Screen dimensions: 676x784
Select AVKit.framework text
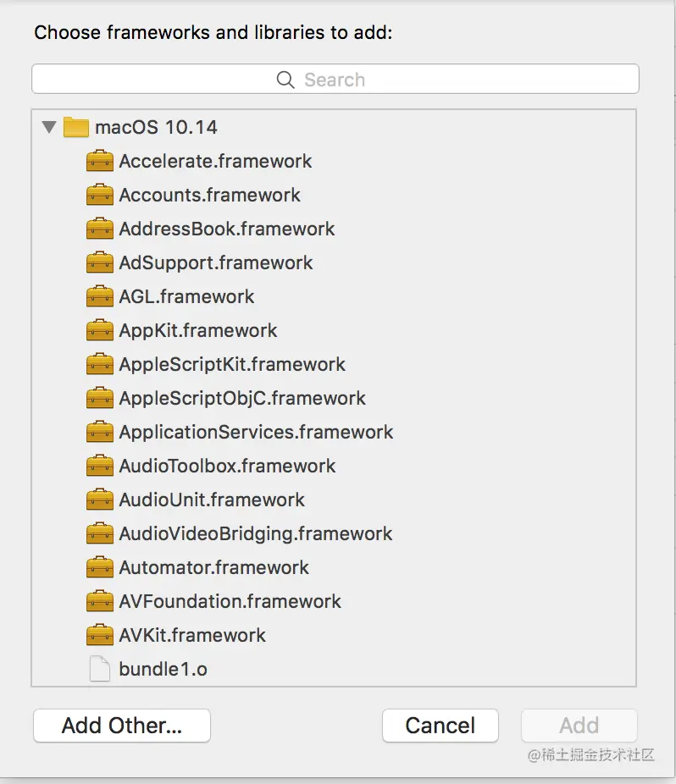click(192, 635)
